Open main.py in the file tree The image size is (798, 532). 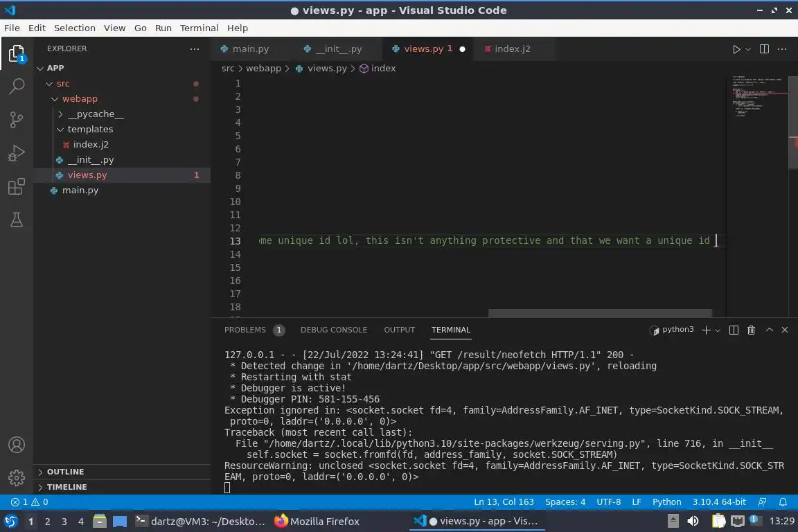point(122,190)
